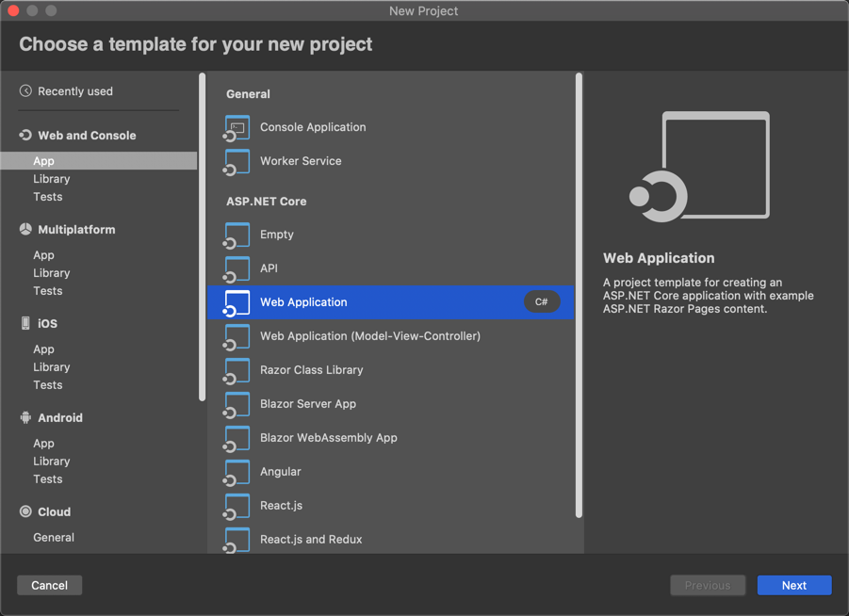Click the Cancel button
This screenshot has height=616, width=849.
[49, 585]
